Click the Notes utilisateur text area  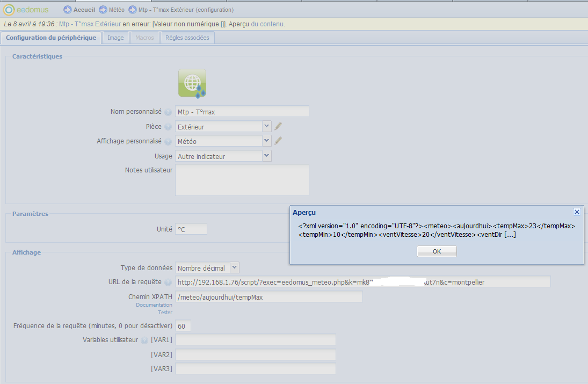point(242,180)
